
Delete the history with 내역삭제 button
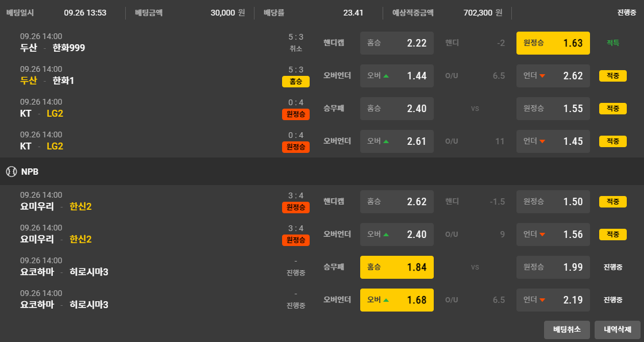617,330
